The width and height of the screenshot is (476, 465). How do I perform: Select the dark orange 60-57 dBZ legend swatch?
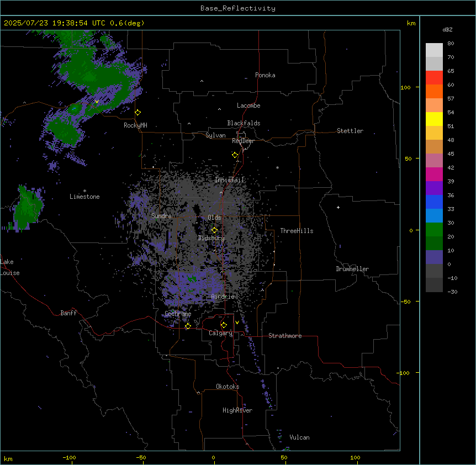point(434,91)
